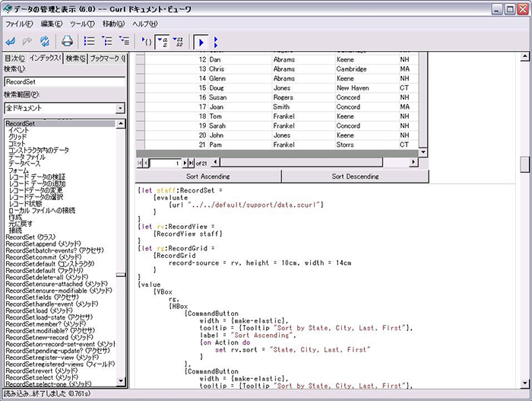
Task: Click the blue back navigation arrow icon
Action: pos(11,40)
